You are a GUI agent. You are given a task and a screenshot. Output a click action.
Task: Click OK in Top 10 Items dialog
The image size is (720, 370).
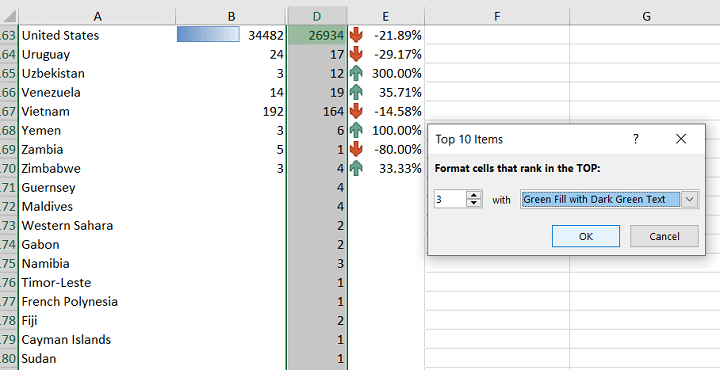[x=585, y=236]
